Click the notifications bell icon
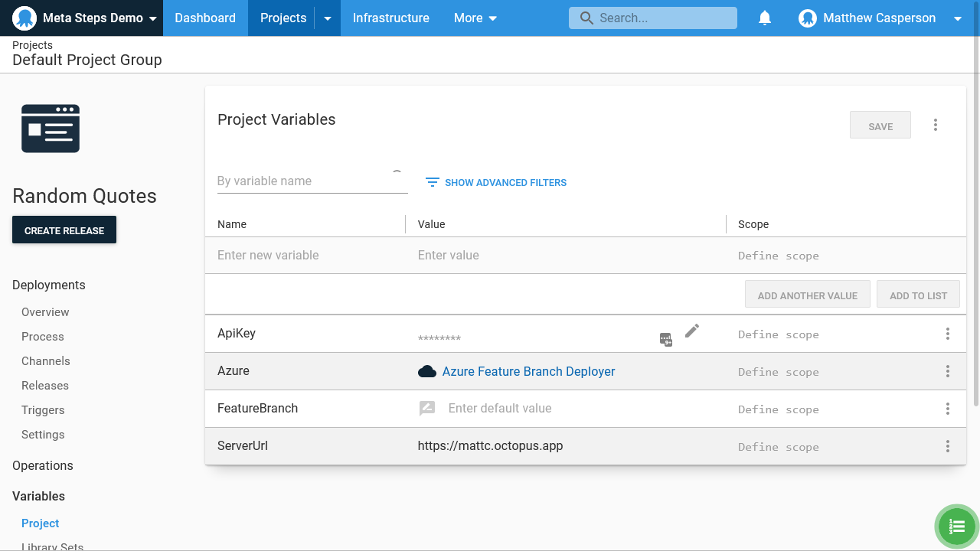The image size is (980, 551). click(x=764, y=18)
